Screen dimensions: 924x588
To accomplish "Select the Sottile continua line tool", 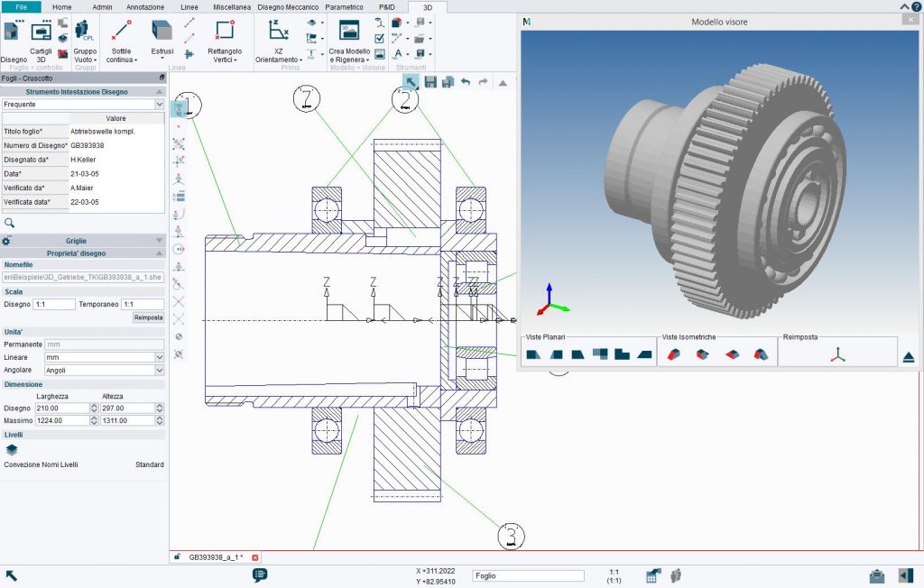I will coord(120,46).
